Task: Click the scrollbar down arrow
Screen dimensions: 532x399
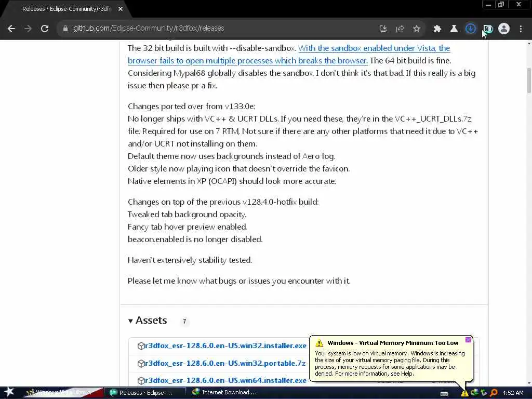Action: 529,383
